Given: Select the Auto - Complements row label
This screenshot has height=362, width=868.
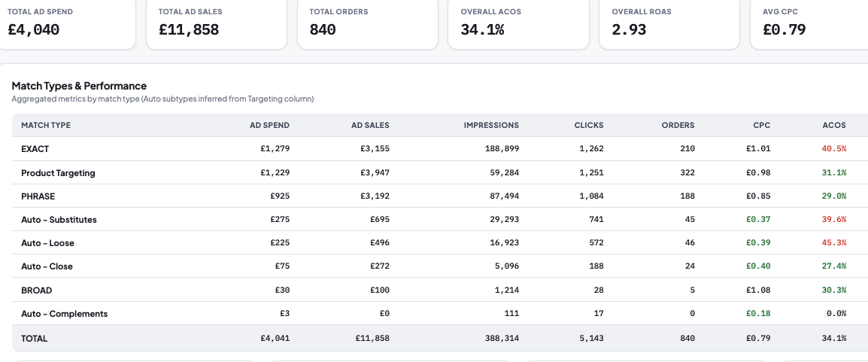Looking at the screenshot, I should pos(64,314).
